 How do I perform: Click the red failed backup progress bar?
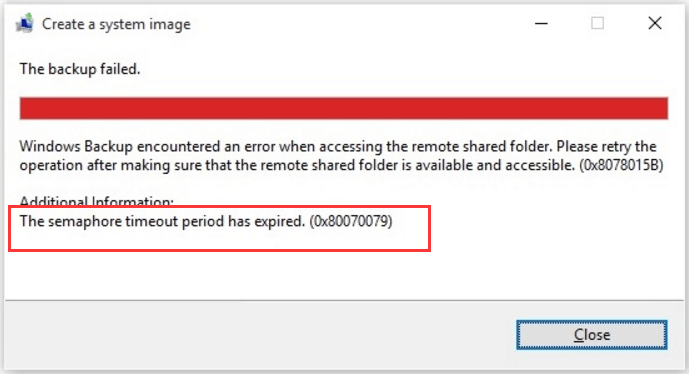click(x=344, y=108)
